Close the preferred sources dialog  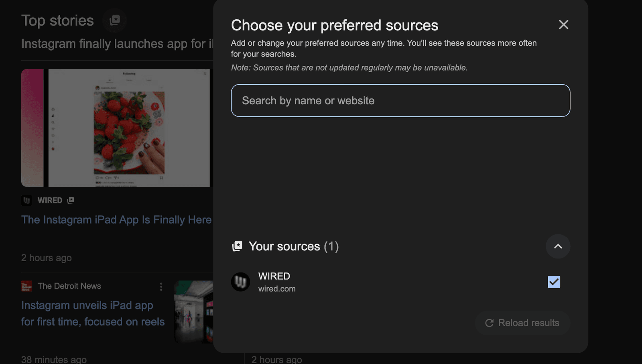click(563, 25)
